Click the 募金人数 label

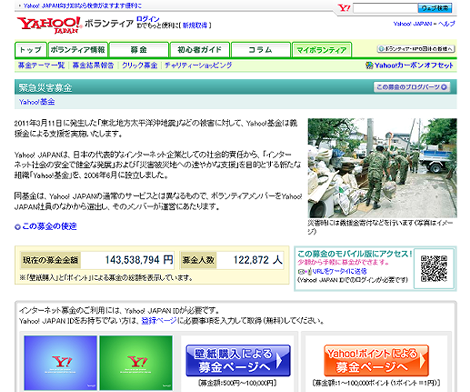point(198,260)
